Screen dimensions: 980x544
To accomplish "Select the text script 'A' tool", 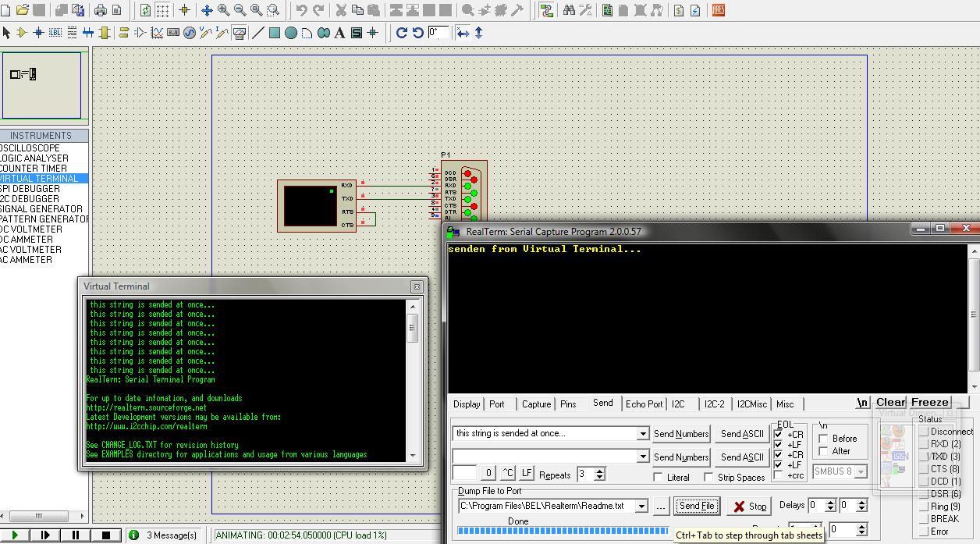I will pos(339,33).
